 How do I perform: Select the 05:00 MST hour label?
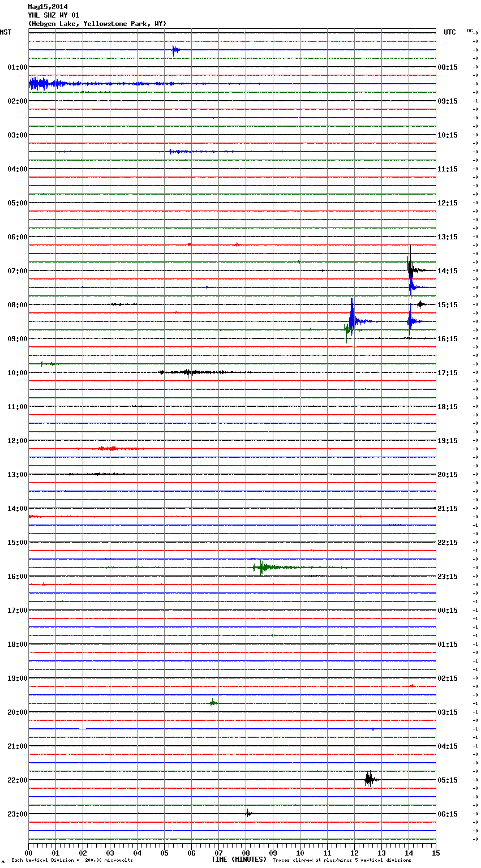click(x=18, y=203)
